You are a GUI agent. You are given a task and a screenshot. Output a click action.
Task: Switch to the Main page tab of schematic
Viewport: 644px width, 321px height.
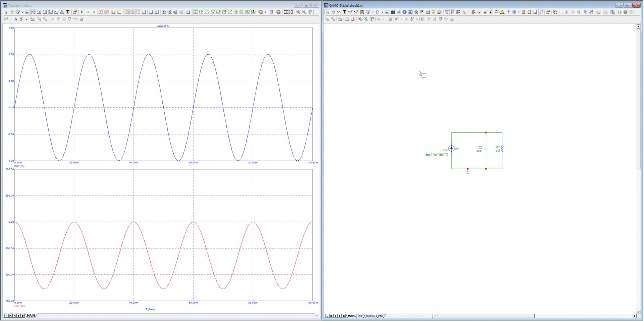[351, 316]
